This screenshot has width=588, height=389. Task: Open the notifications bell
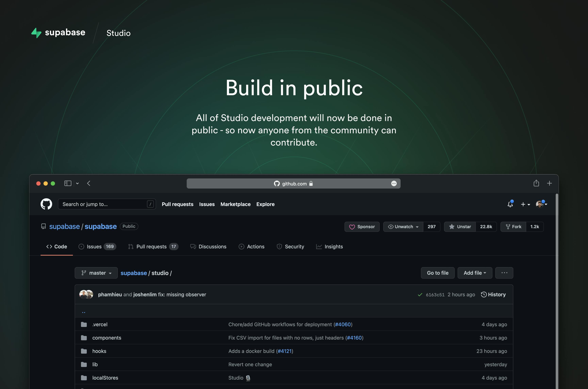pos(510,204)
